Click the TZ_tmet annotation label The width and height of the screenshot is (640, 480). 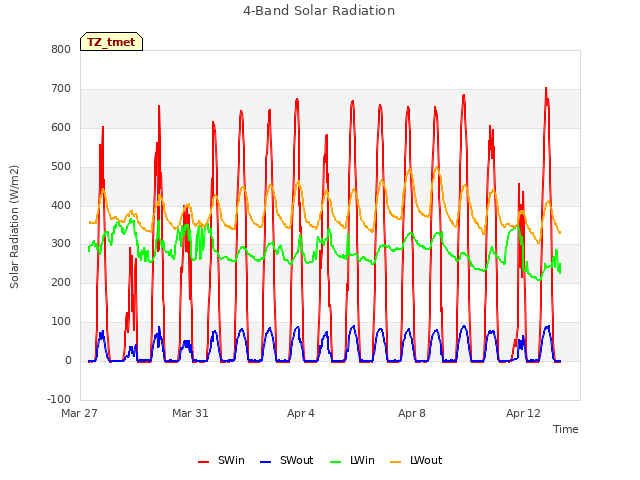point(111,42)
